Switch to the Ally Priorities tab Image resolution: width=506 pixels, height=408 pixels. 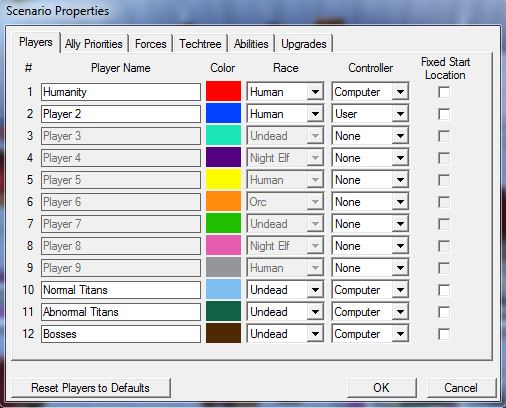[x=94, y=44]
